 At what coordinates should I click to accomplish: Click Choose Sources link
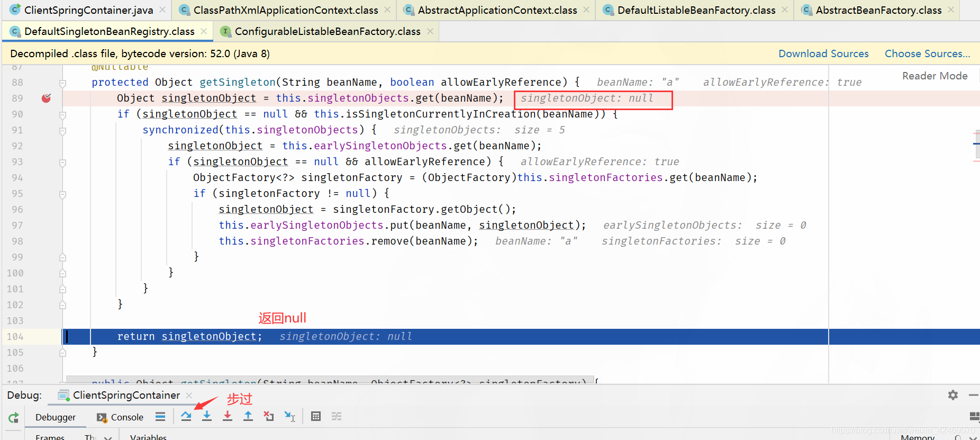(927, 53)
